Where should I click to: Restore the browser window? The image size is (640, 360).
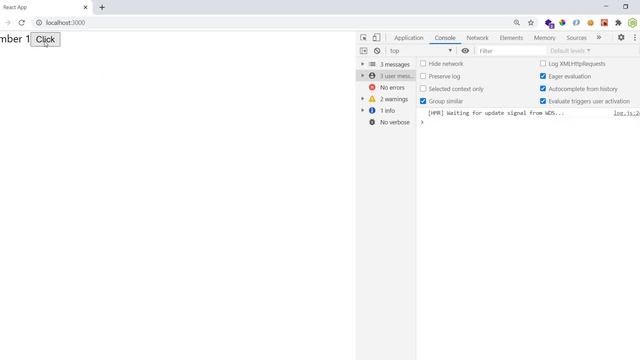coord(625,7)
